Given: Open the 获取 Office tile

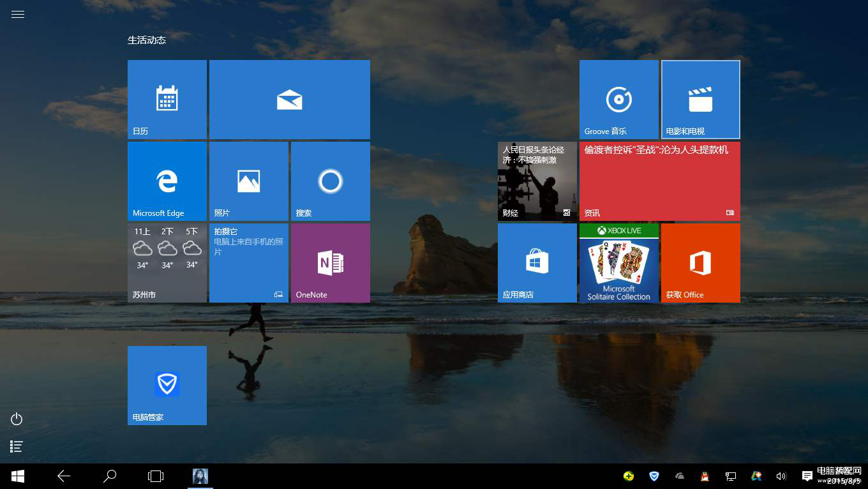Looking at the screenshot, I should click(701, 263).
